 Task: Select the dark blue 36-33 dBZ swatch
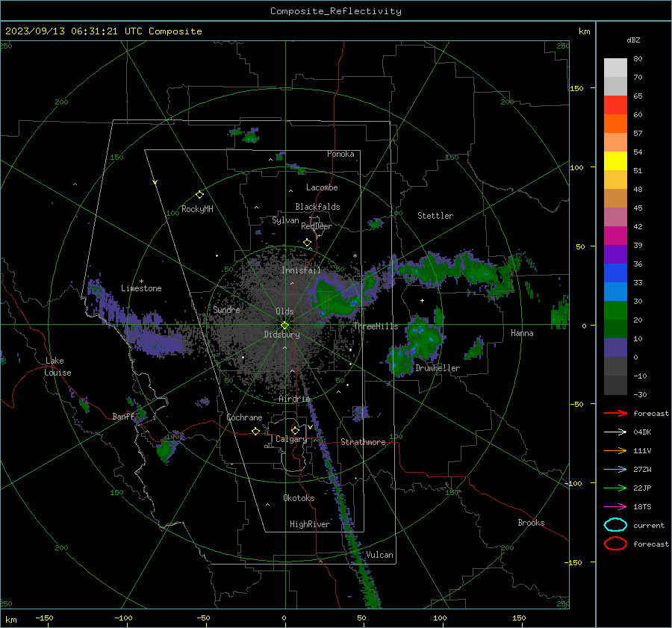[x=615, y=273]
